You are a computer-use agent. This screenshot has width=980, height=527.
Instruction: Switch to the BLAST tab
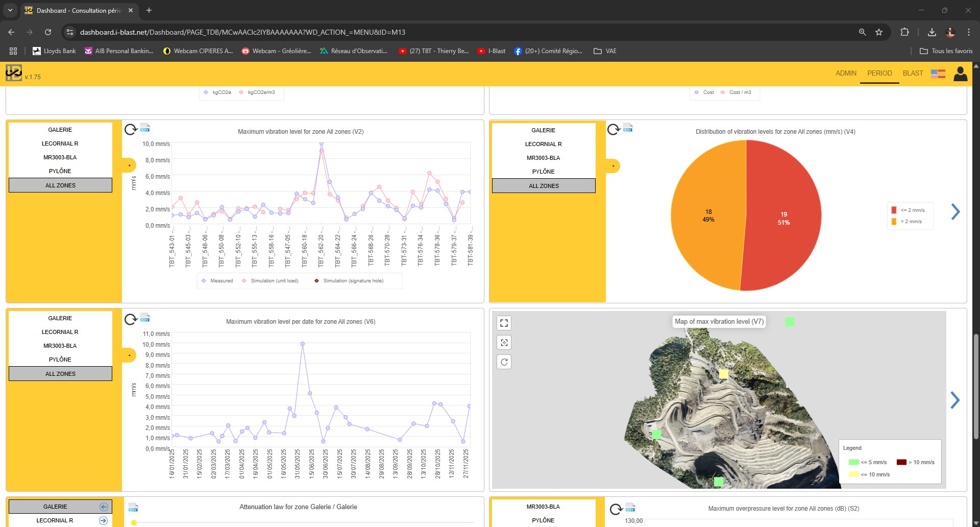[913, 73]
